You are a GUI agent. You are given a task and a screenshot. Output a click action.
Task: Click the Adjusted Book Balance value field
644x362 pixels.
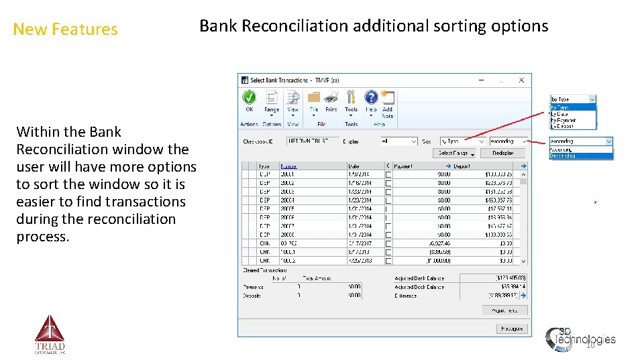[493, 287]
